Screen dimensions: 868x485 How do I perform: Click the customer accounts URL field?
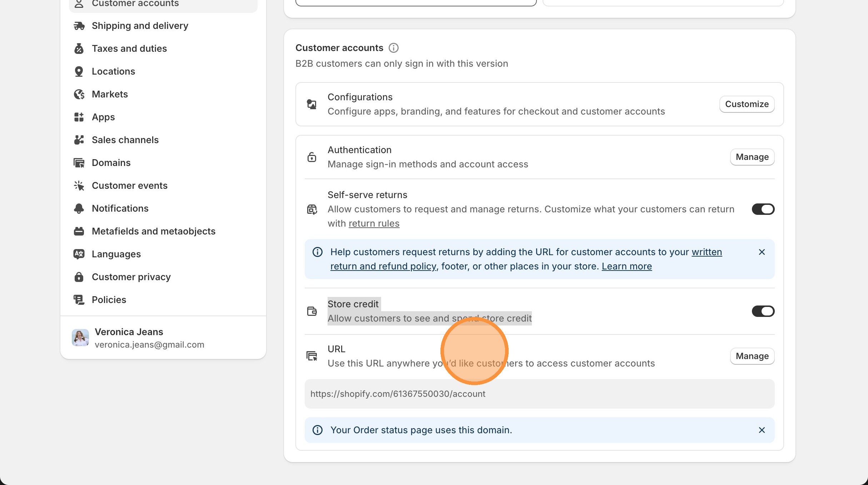[x=539, y=394]
